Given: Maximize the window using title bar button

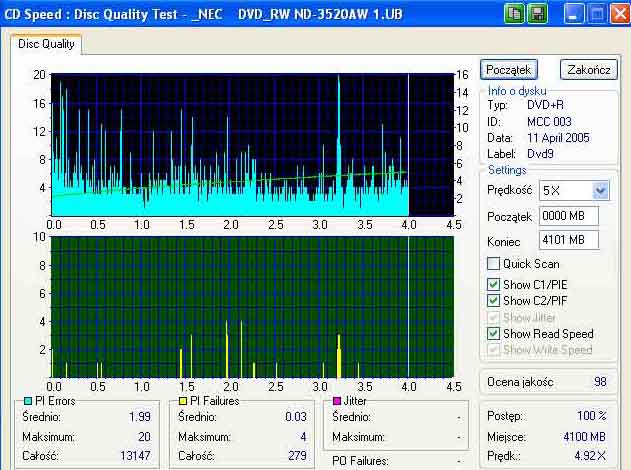Looking at the screenshot, I should [x=597, y=14].
